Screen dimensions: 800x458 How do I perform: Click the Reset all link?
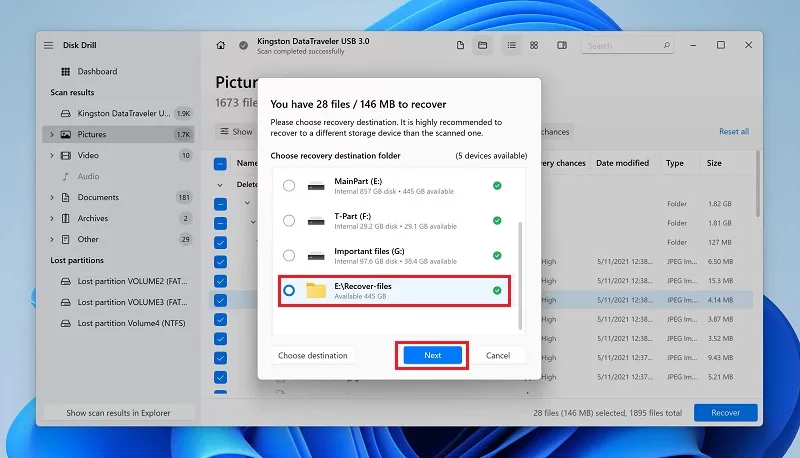click(734, 132)
